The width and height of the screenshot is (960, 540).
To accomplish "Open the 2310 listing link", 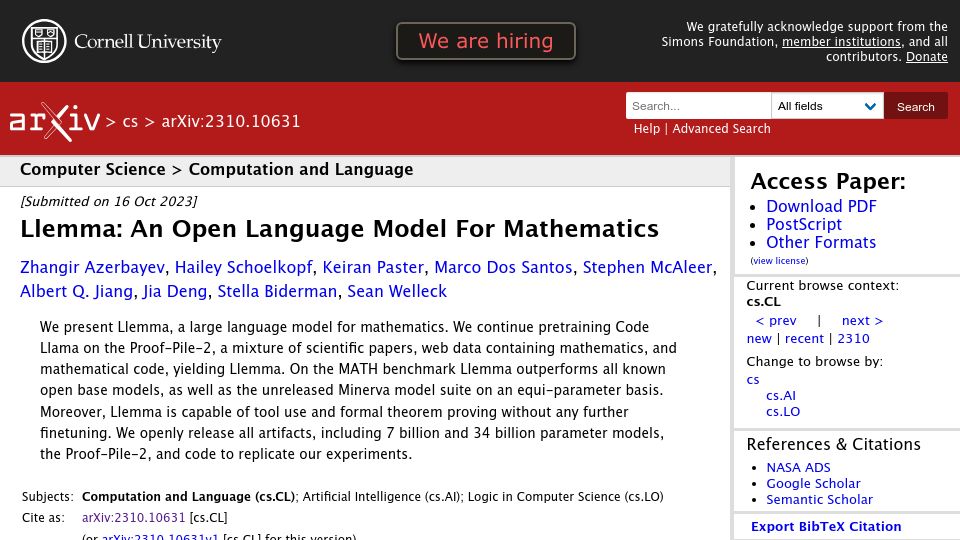I will pyautogui.click(x=853, y=339).
